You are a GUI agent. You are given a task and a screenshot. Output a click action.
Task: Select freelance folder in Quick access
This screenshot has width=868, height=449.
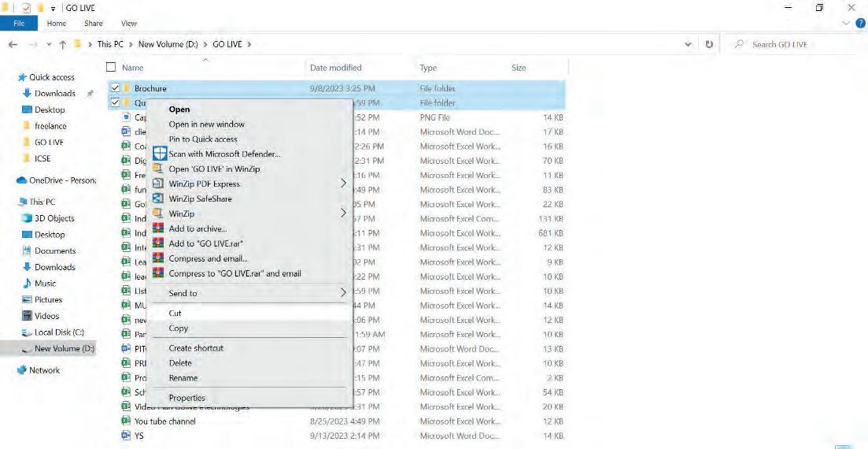(x=50, y=126)
